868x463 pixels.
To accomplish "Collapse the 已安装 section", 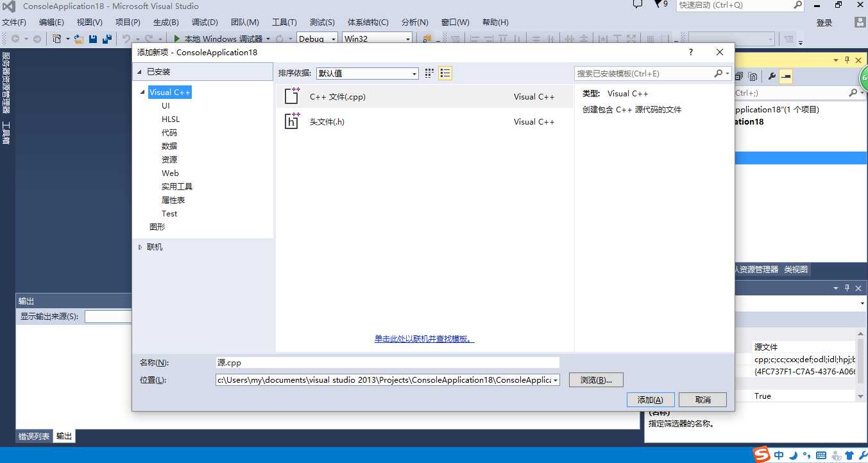I will point(139,72).
